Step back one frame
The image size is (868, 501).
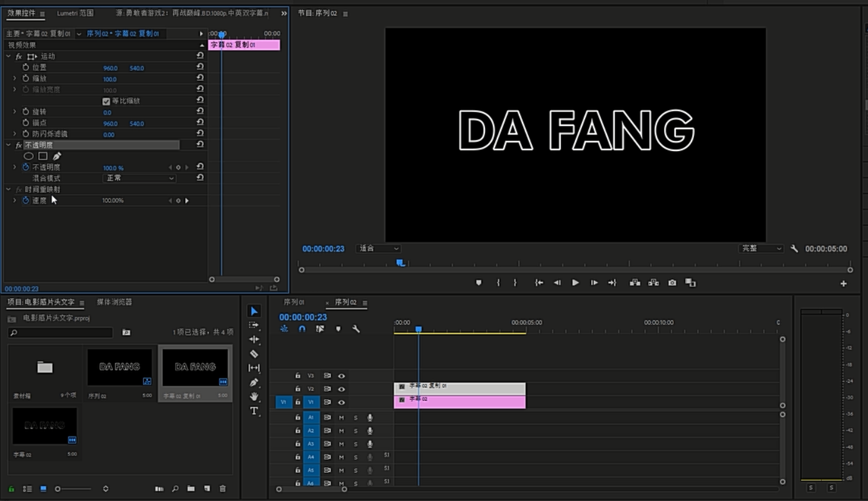point(557,283)
